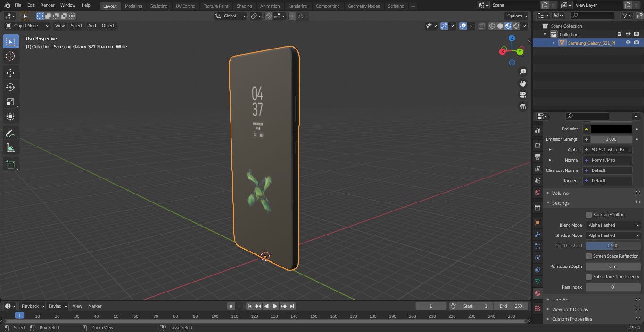Collapse the Settings panel

pos(561,203)
